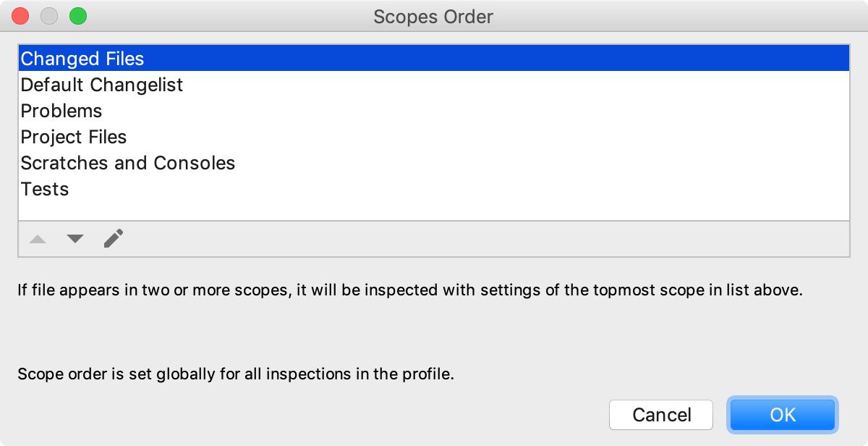This screenshot has height=446, width=868.
Task: Select the Default Changelist scope
Action: (x=434, y=85)
